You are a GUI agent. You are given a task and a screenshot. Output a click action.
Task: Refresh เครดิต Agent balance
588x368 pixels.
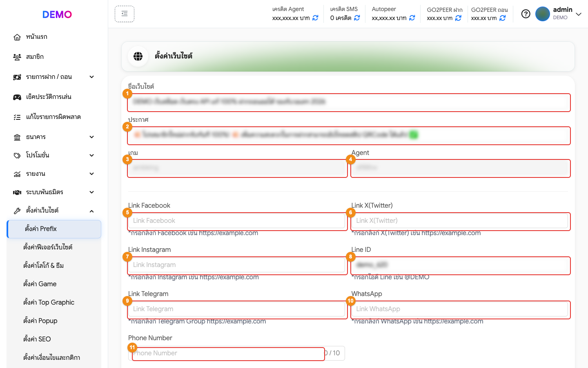[315, 18]
